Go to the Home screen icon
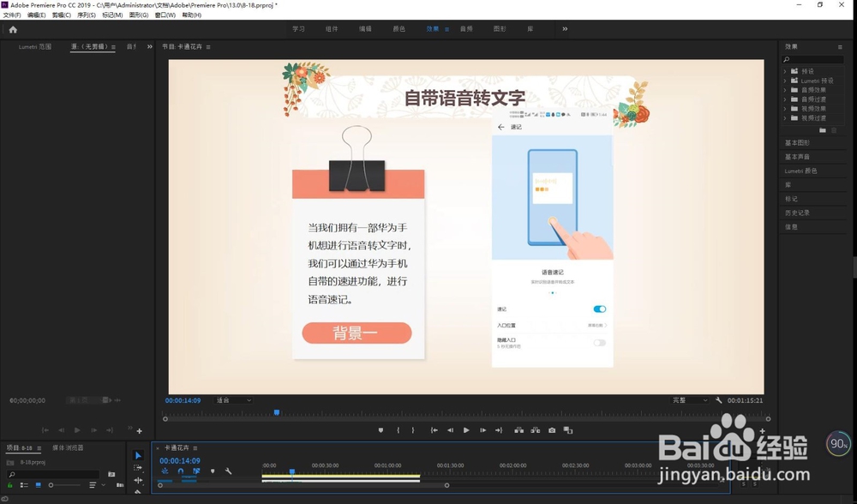This screenshot has height=504, width=857. [13, 29]
